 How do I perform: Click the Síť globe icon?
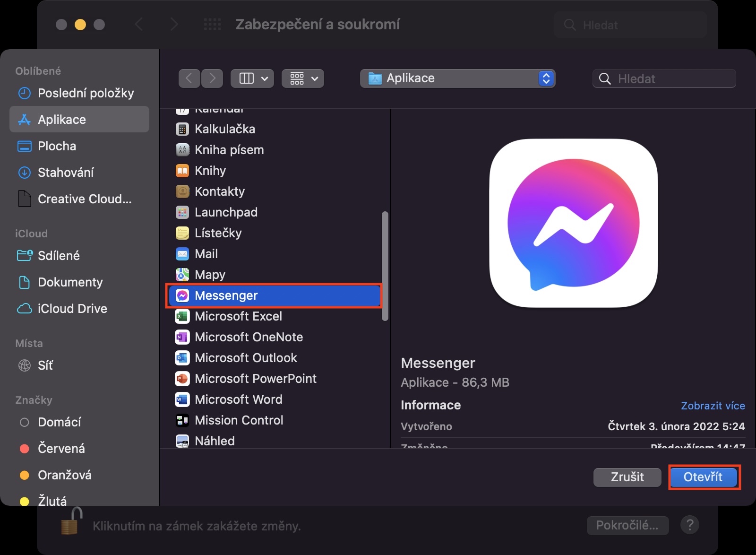coord(24,365)
